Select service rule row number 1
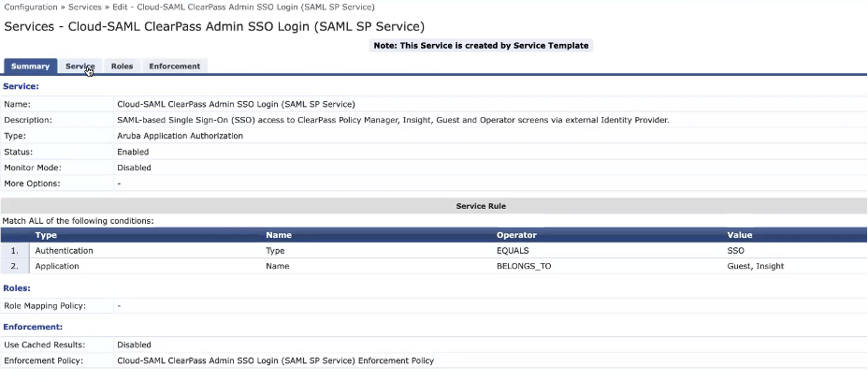This screenshot has height=382, width=868. [x=14, y=251]
